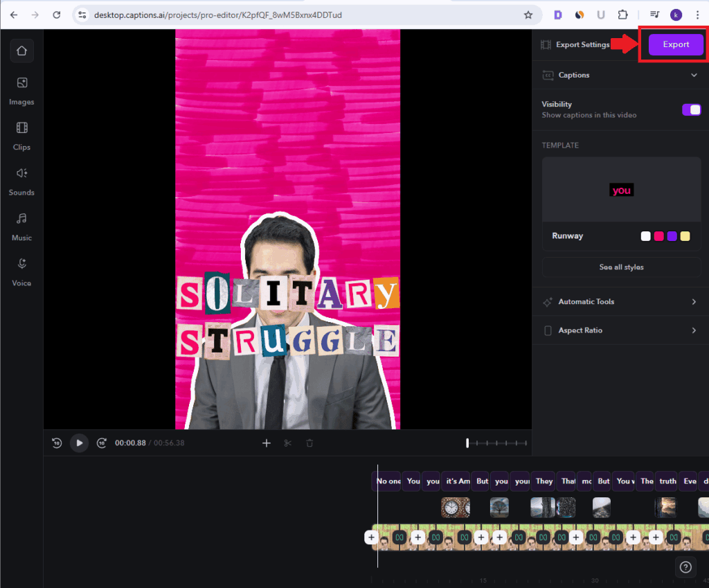Open the U extension icon
This screenshot has height=588, width=709.
click(x=601, y=15)
